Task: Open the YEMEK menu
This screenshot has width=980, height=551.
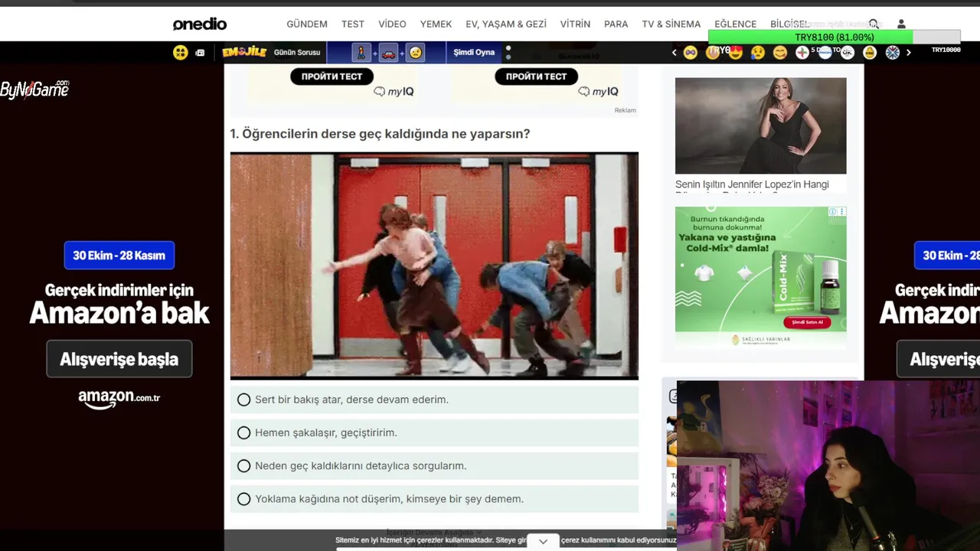Action: [x=436, y=24]
